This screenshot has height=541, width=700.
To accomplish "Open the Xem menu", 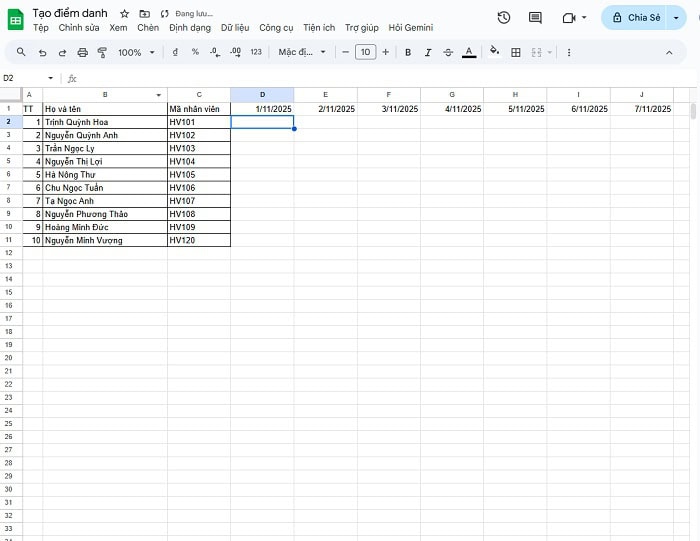I will [x=118, y=28].
